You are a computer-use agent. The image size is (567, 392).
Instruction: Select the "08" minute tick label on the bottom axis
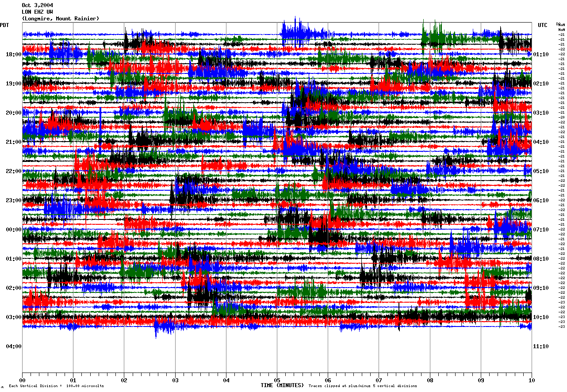pyautogui.click(x=430, y=380)
